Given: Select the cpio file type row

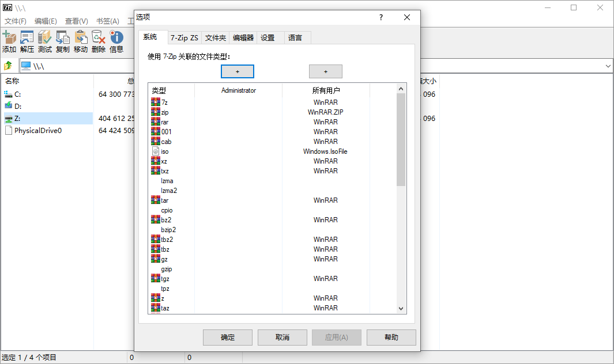Looking at the screenshot, I should tap(167, 210).
